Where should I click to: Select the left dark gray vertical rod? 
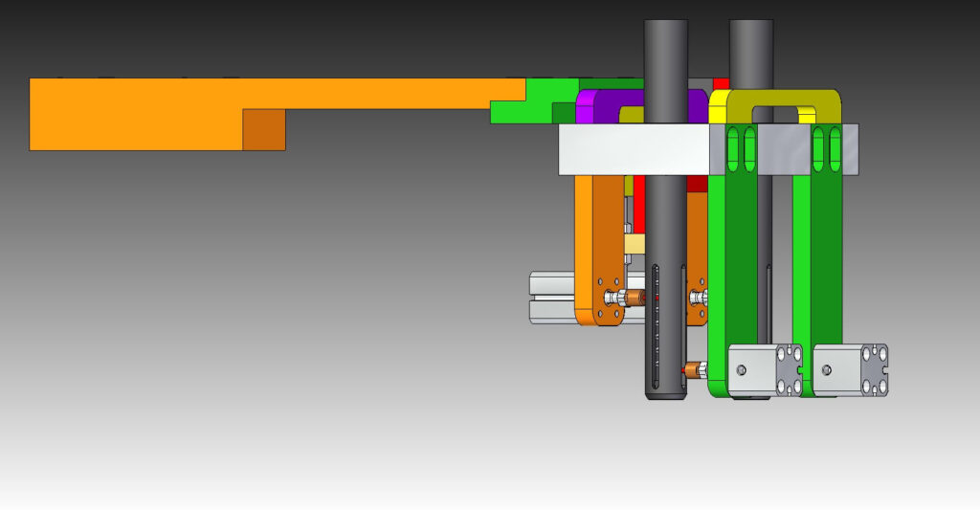click(666, 210)
